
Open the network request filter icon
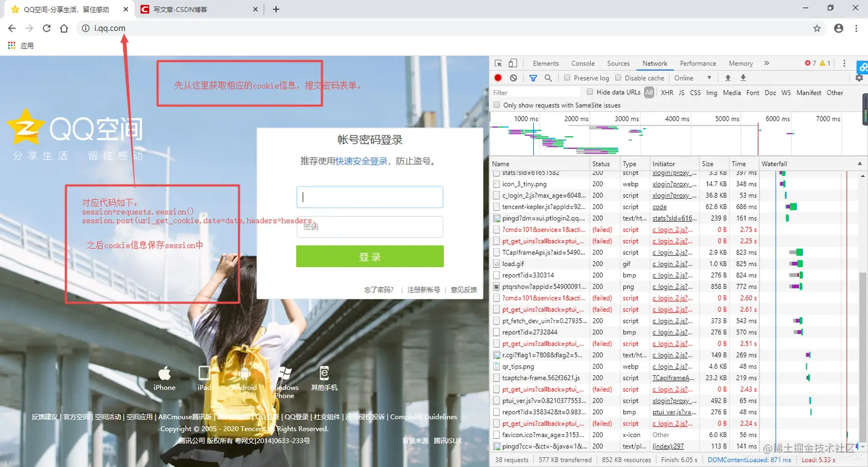coord(533,78)
